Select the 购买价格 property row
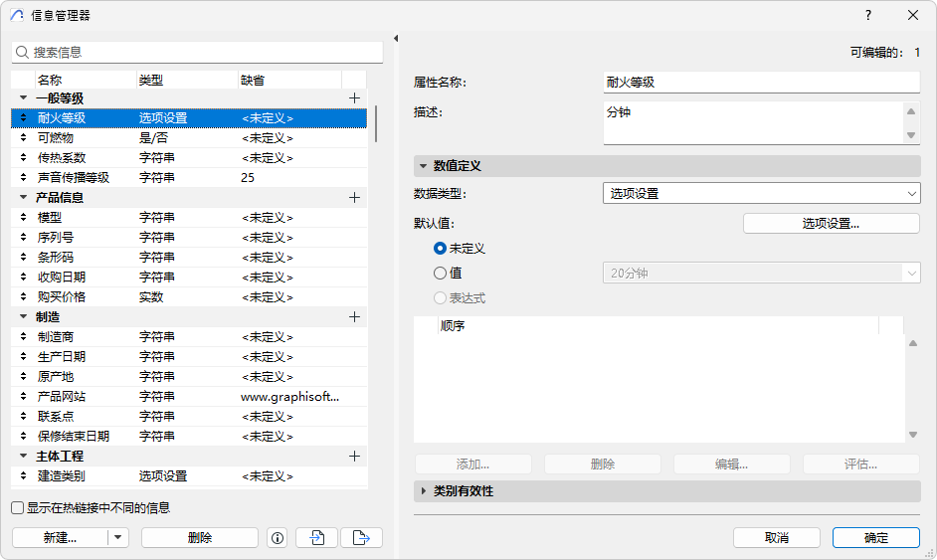 coord(189,297)
